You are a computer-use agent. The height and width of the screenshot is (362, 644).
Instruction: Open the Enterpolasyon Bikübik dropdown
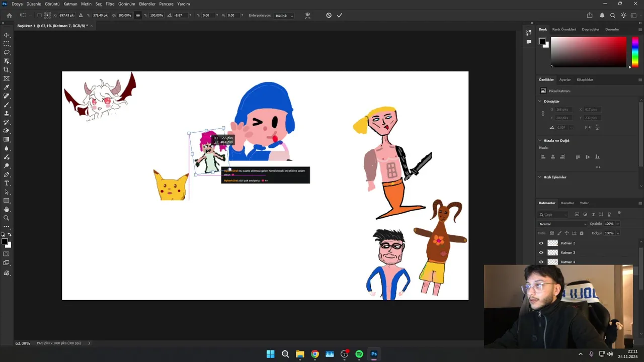point(284,16)
